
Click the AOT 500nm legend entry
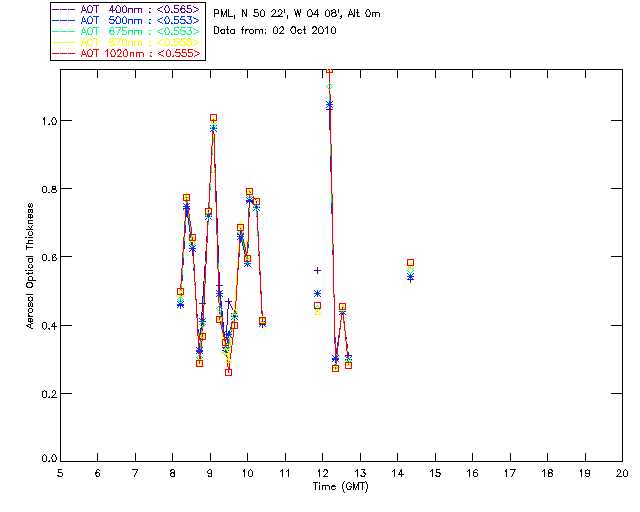[x=126, y=20]
